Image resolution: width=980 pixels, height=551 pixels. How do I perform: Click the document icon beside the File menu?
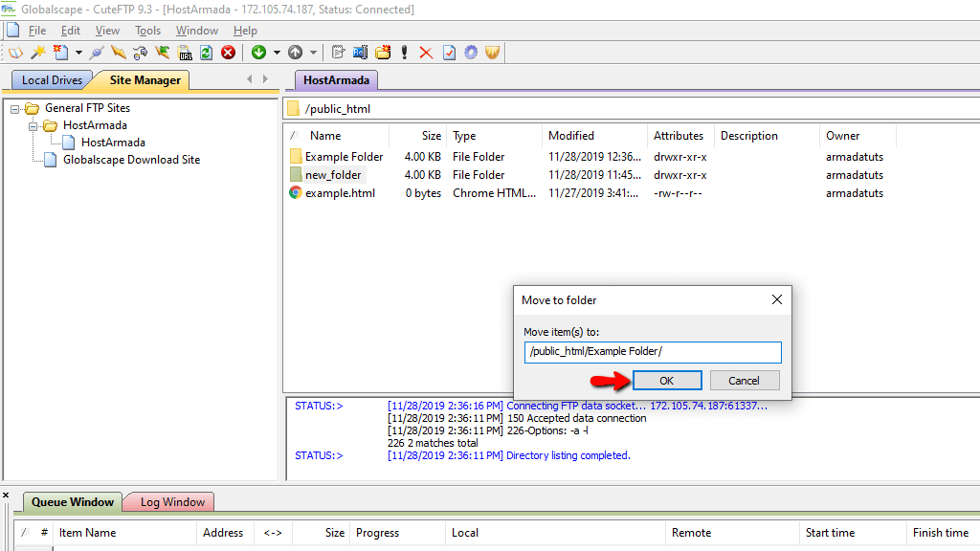[x=13, y=30]
